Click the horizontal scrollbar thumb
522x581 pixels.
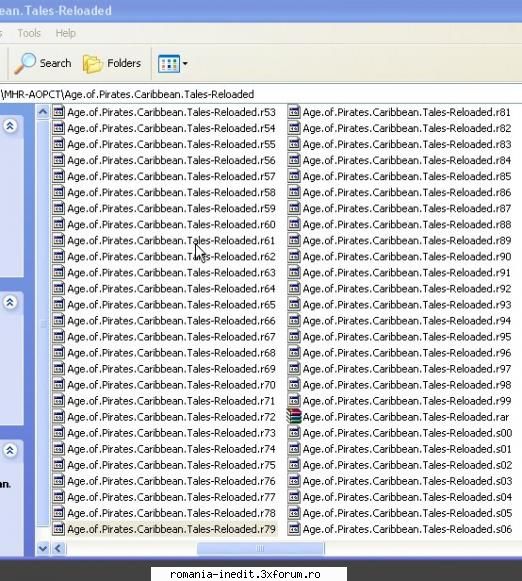pyautogui.click(x=260, y=548)
